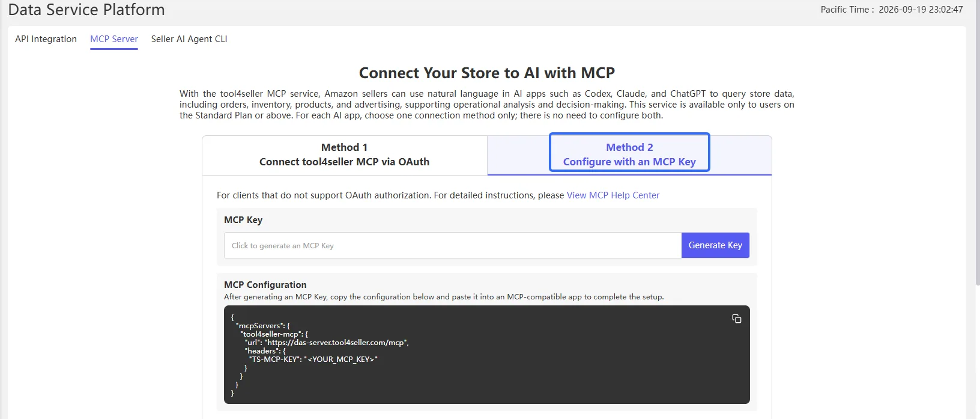
Task: Click the "mcpServers" line in code block
Action: [x=263, y=326]
